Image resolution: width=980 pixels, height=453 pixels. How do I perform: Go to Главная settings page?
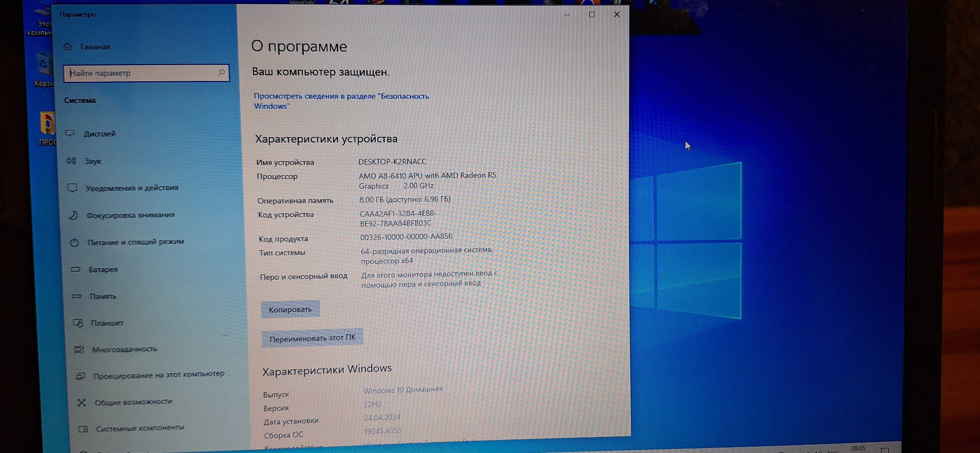click(95, 47)
